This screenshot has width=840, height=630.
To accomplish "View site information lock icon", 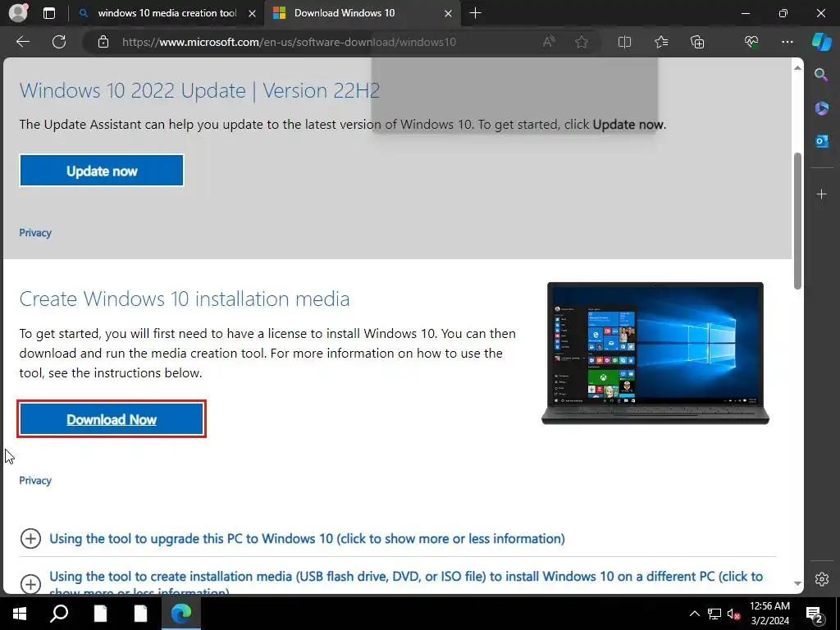I will coord(103,42).
